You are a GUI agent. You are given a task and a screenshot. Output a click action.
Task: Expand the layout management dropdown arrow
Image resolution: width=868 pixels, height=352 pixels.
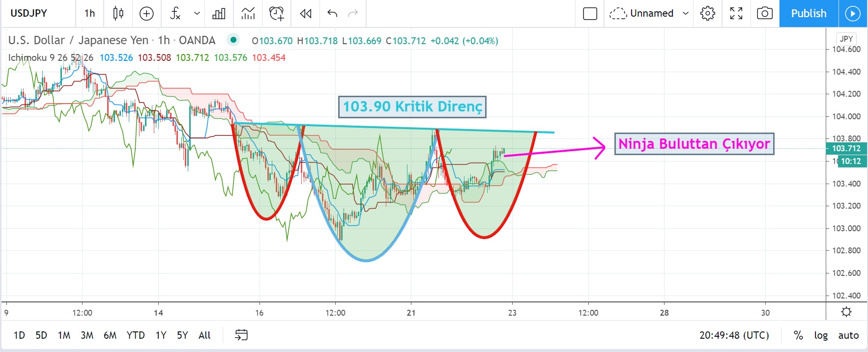click(686, 13)
